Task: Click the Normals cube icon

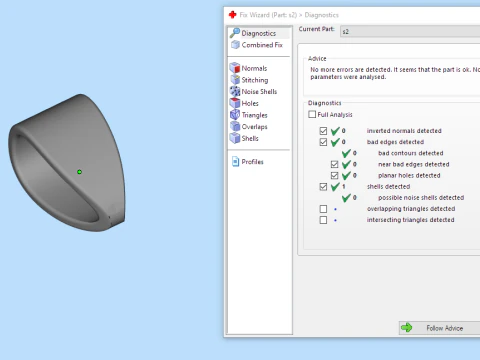Action: (x=235, y=68)
